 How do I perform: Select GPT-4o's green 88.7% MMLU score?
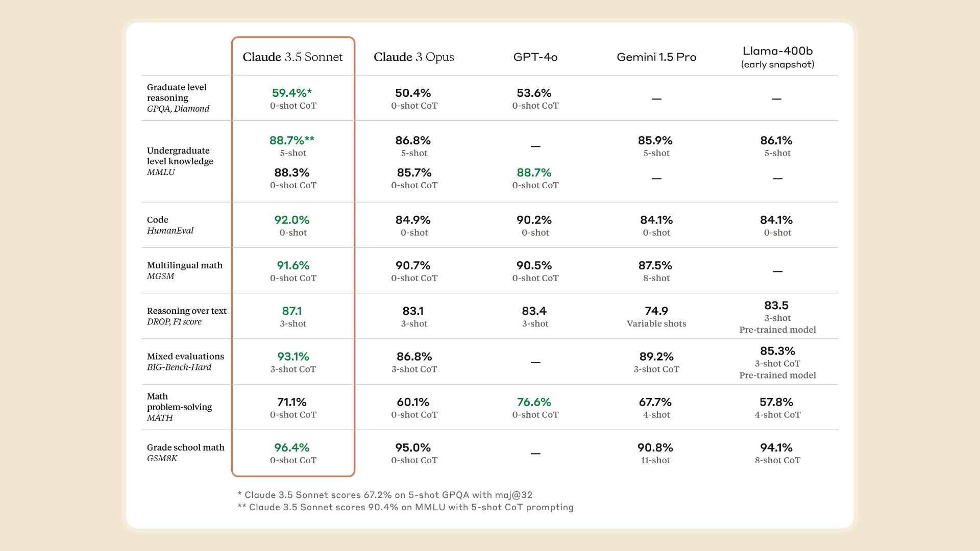(x=534, y=172)
